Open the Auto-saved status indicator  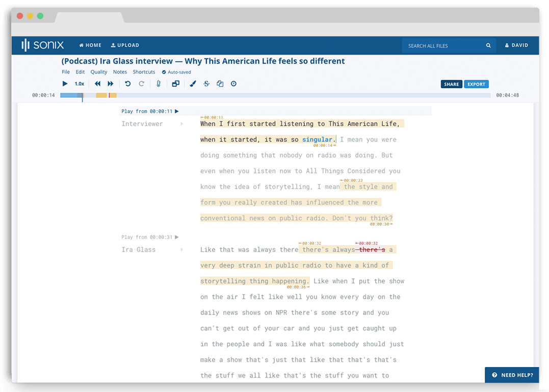point(176,72)
